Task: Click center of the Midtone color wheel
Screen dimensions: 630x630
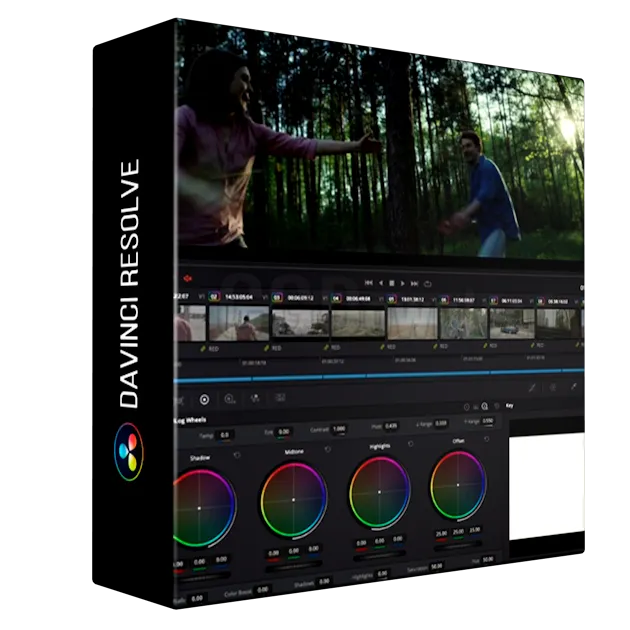Action: [293, 500]
